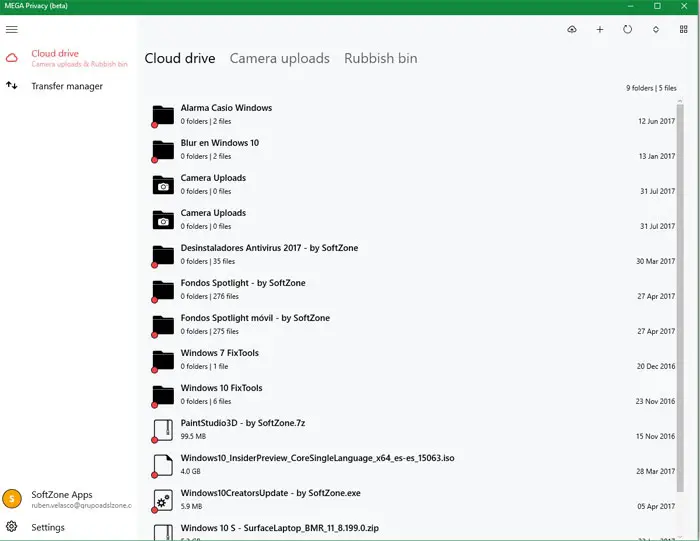The width and height of the screenshot is (700, 541).
Task: Select the Cloud drive tab heading
Action: pos(180,58)
